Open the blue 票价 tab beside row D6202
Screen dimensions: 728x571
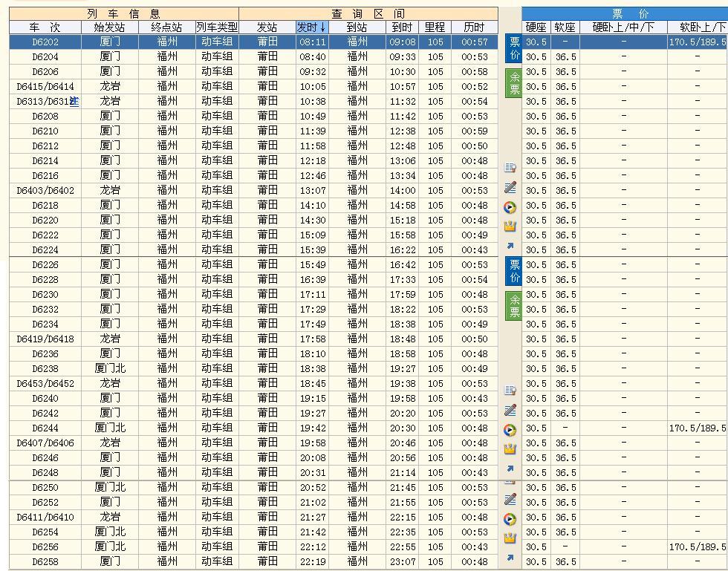point(514,49)
